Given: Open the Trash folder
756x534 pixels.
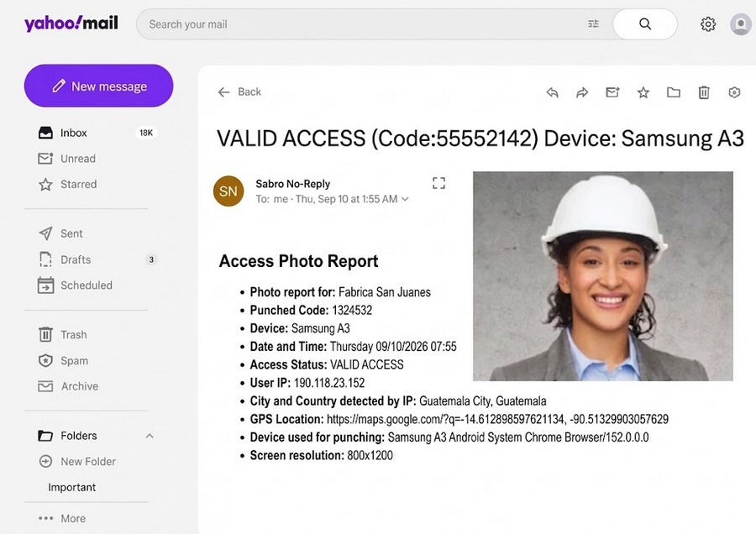Looking at the screenshot, I should click(x=74, y=334).
